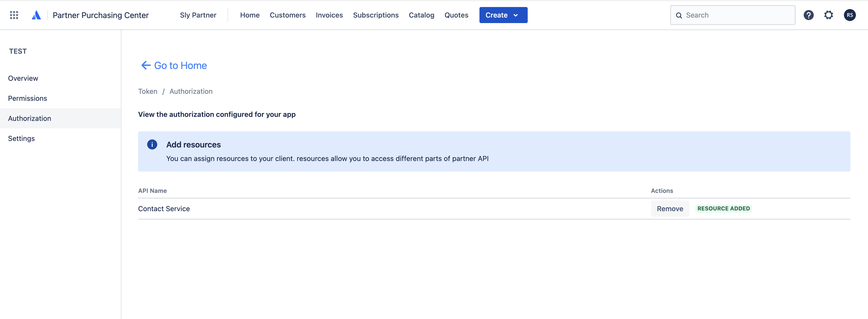
Task: Click the RS user avatar
Action: 849,15
